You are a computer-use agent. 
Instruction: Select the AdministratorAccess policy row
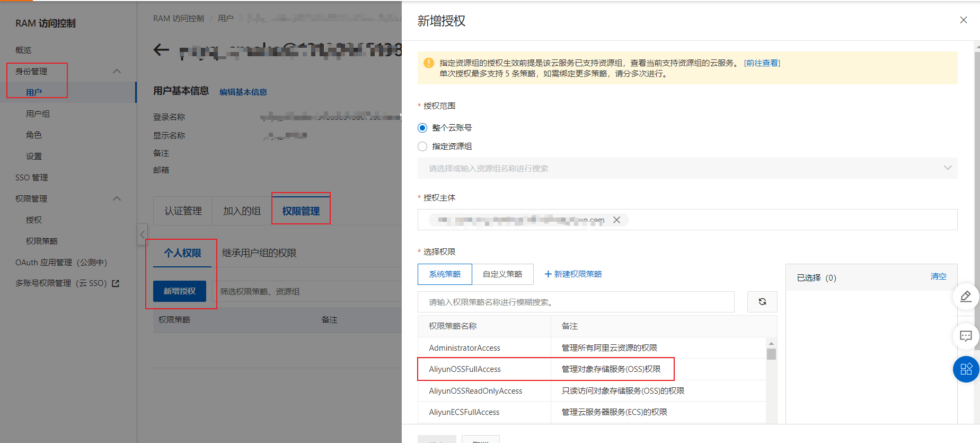click(591, 348)
